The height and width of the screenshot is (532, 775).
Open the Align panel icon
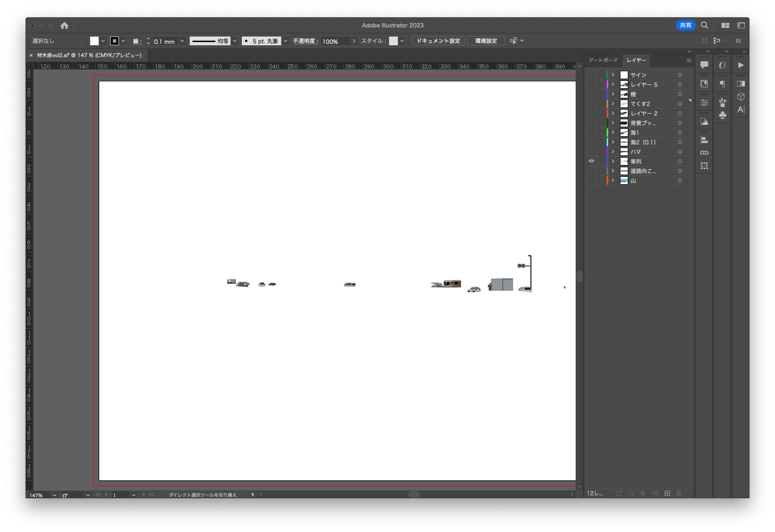pos(704,140)
